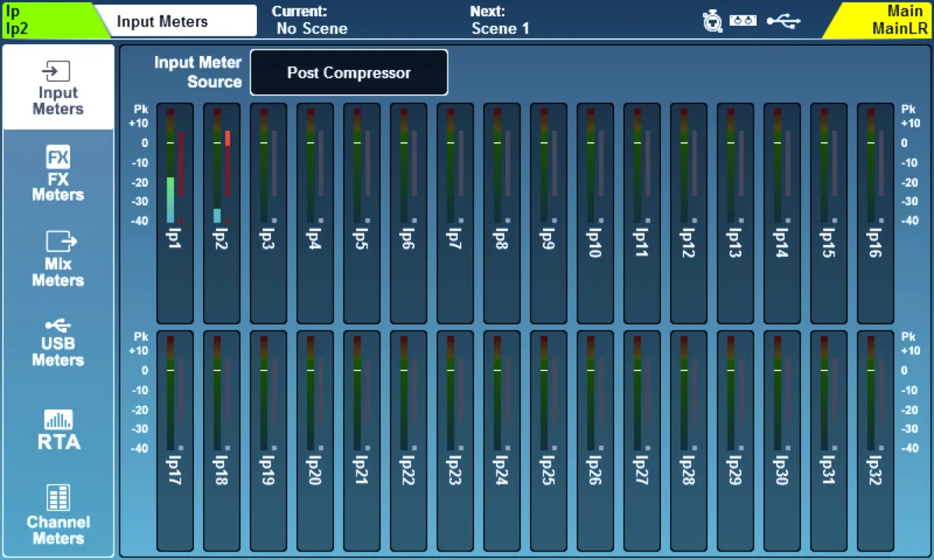Select the Ip23 meter strip
Image resolution: width=934 pixels, height=560 pixels.
coord(455,441)
